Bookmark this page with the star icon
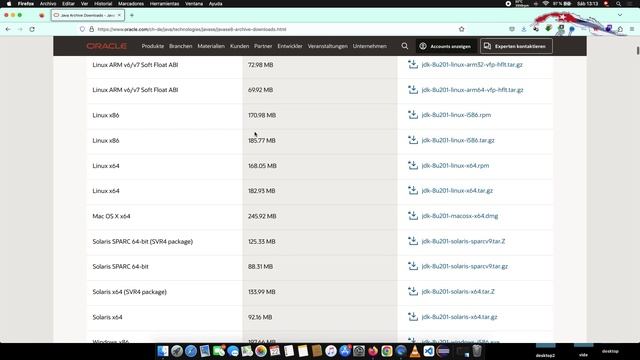 point(462,29)
